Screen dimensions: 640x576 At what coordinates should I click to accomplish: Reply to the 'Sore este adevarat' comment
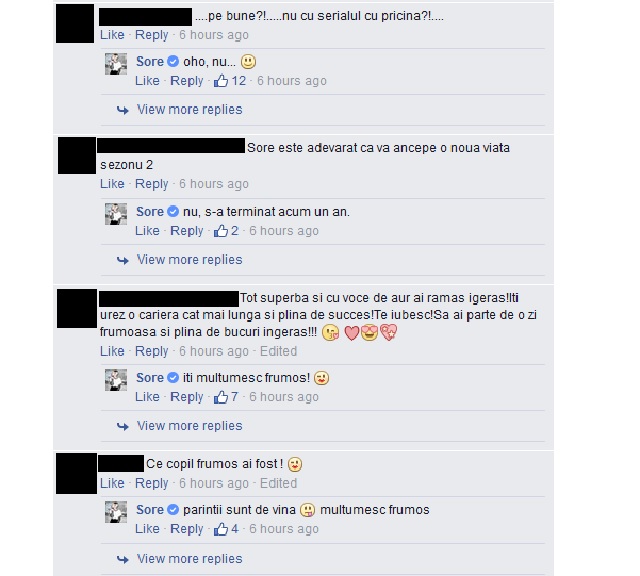pos(151,184)
